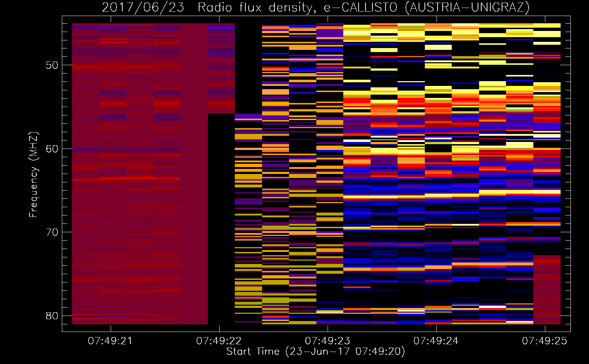This screenshot has height=364, width=589.
Task: Click the 07:49:21 time tick label
Action: click(110, 341)
